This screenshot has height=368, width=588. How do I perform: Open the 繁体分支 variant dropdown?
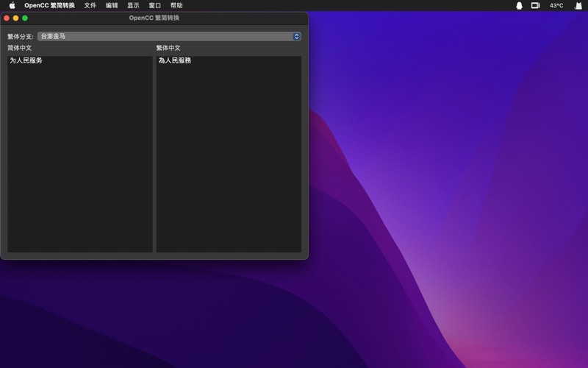pyautogui.click(x=168, y=36)
